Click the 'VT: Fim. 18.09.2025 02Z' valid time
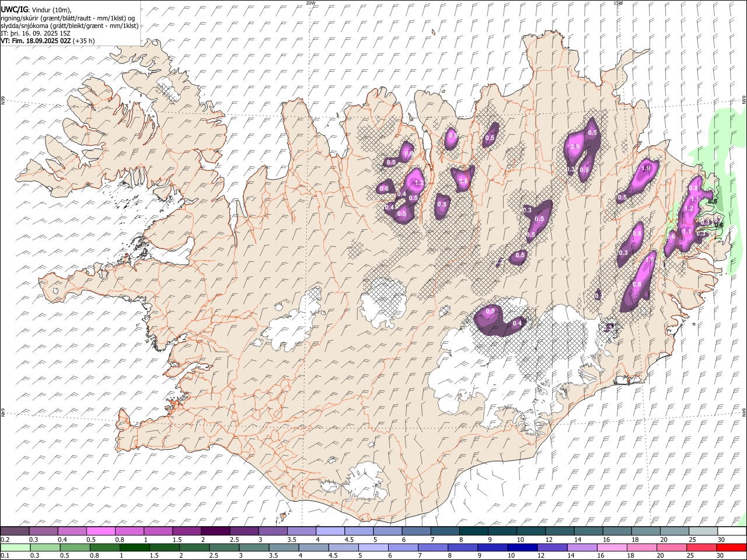This screenshot has width=747, height=560. pyautogui.click(x=36, y=41)
